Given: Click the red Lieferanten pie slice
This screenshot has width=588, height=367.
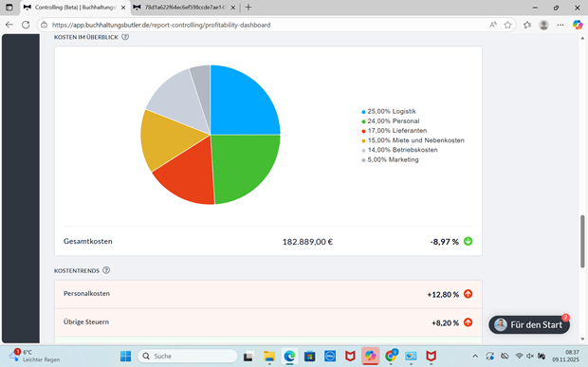Looking at the screenshot, I should pyautogui.click(x=190, y=178).
